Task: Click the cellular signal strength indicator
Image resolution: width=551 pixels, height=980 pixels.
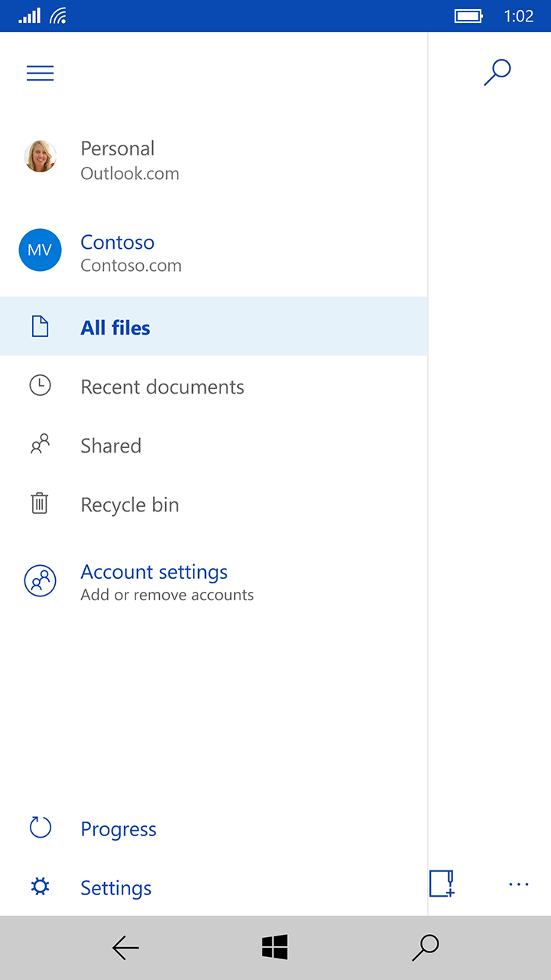Action: (x=29, y=15)
